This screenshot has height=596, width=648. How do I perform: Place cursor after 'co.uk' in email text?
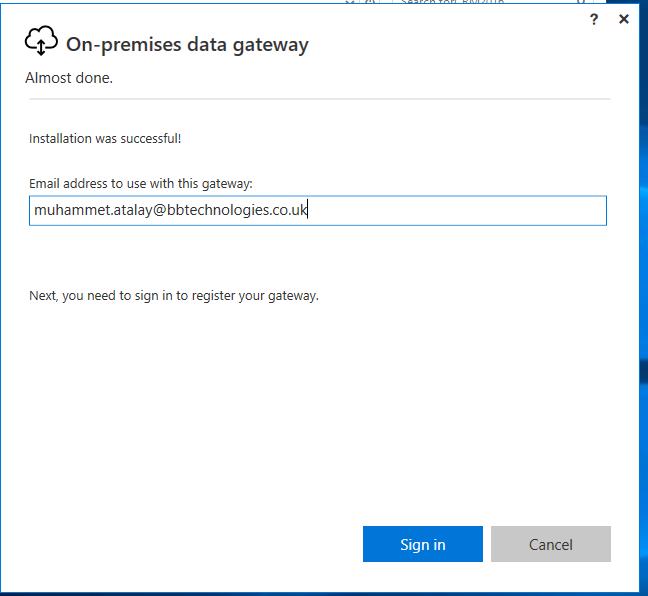308,211
